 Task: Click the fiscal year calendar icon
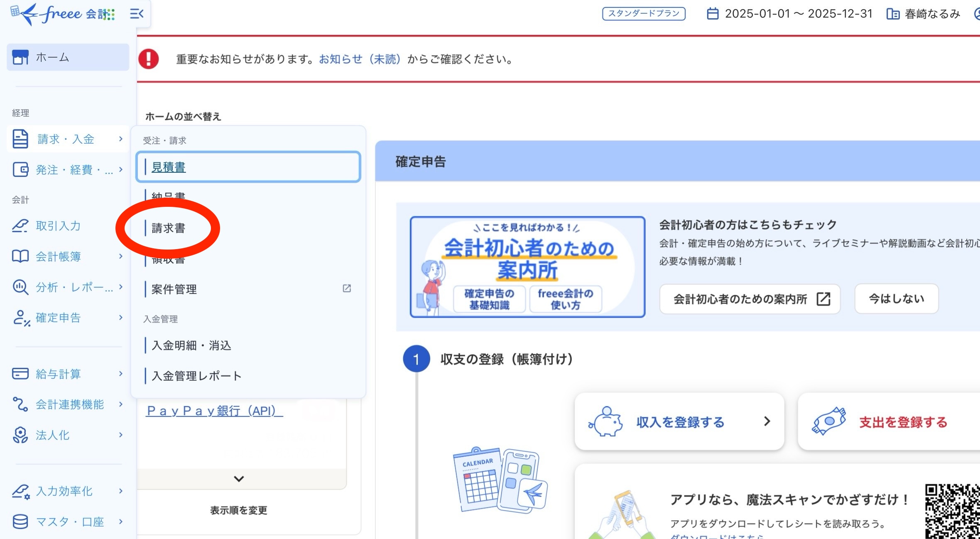[713, 14]
